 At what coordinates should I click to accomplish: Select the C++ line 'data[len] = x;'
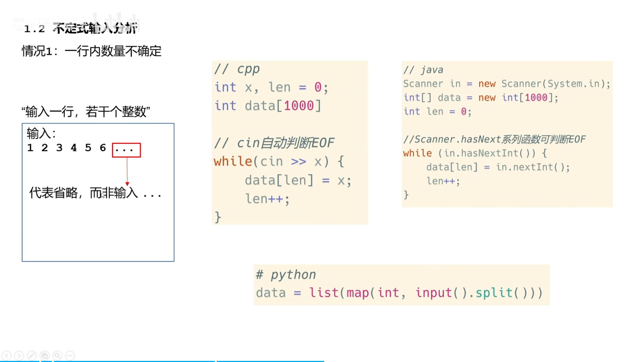298,180
